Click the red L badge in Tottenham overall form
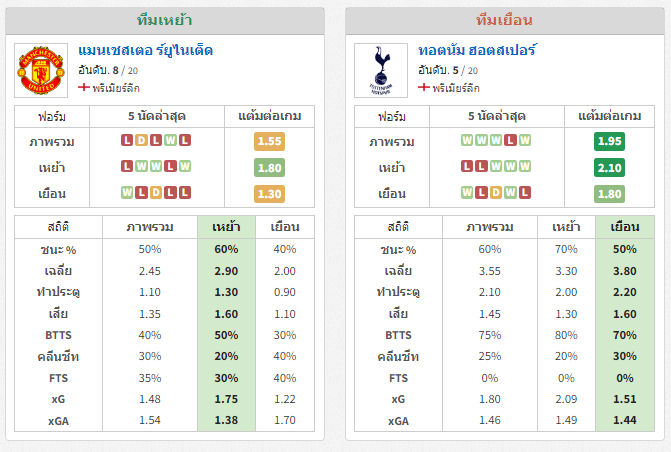Image resolution: width=671 pixels, height=452 pixels. 510,140
